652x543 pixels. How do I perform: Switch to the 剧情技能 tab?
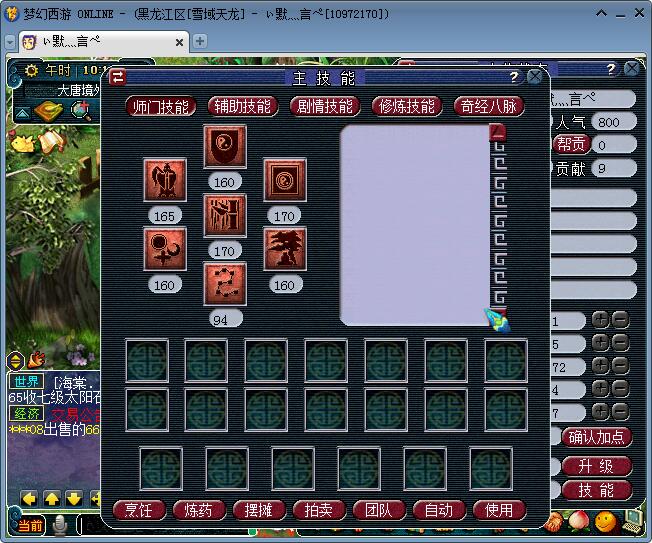coord(325,106)
